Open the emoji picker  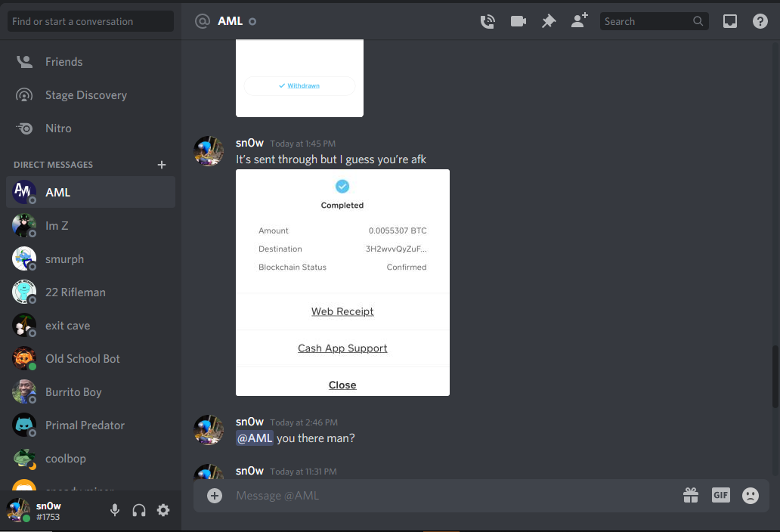[751, 496]
